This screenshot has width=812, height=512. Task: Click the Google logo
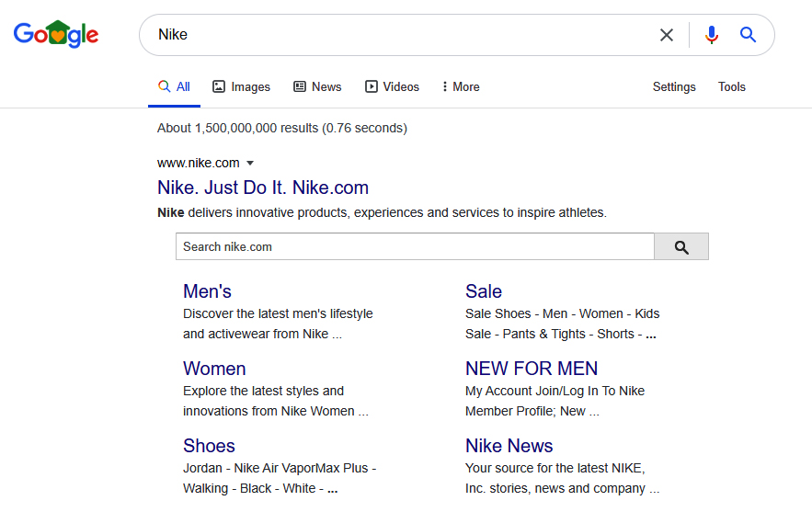pyautogui.click(x=56, y=34)
